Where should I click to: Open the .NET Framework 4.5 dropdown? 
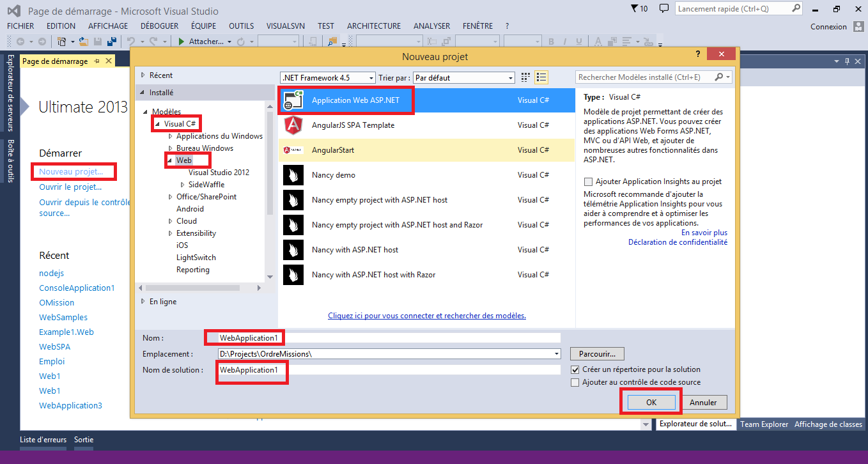pos(328,77)
